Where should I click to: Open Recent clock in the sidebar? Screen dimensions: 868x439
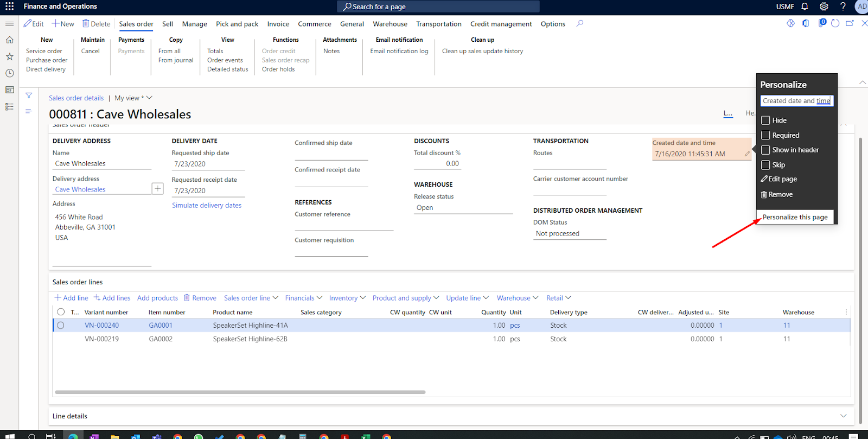point(9,73)
